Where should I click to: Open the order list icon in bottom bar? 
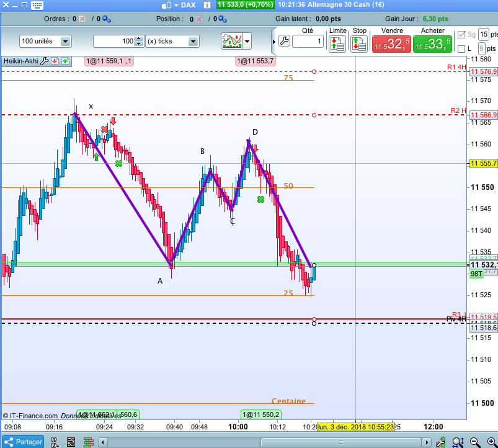(x=71, y=442)
